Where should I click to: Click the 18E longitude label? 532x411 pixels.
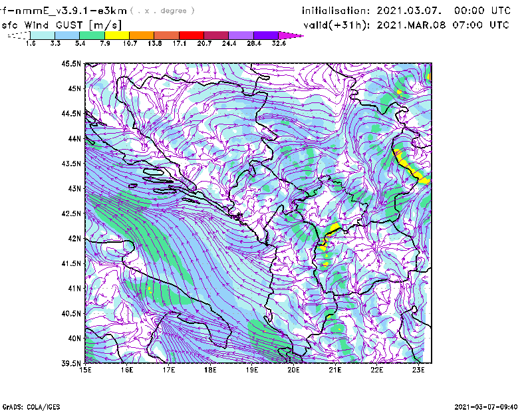point(210,370)
